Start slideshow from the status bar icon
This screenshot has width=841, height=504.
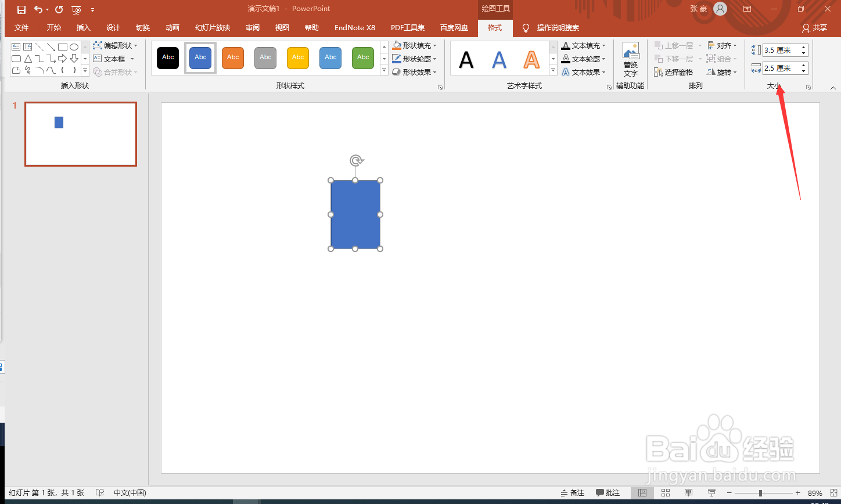tap(711, 493)
